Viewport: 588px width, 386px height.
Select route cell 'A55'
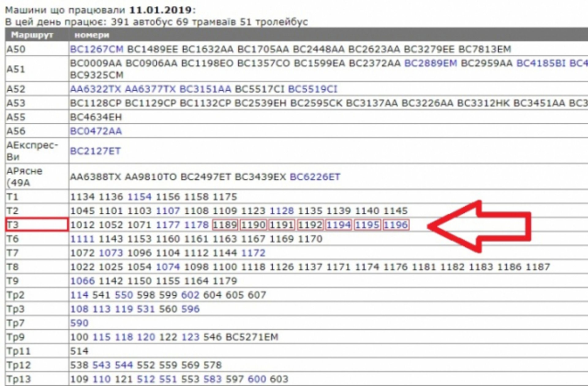[37, 117]
